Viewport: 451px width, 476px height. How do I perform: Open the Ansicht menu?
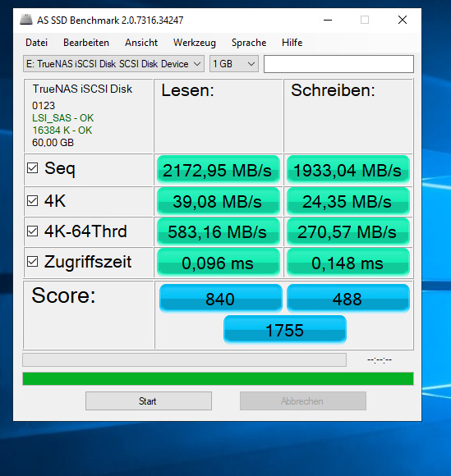(x=141, y=43)
